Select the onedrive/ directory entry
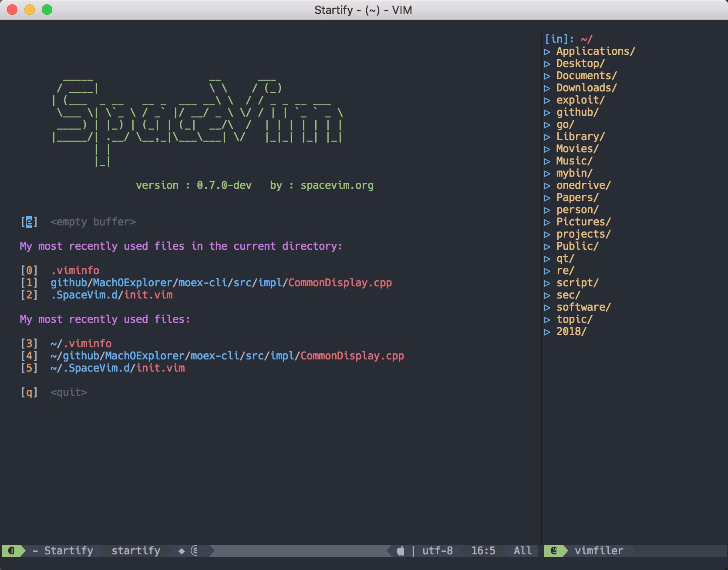 [x=583, y=185]
